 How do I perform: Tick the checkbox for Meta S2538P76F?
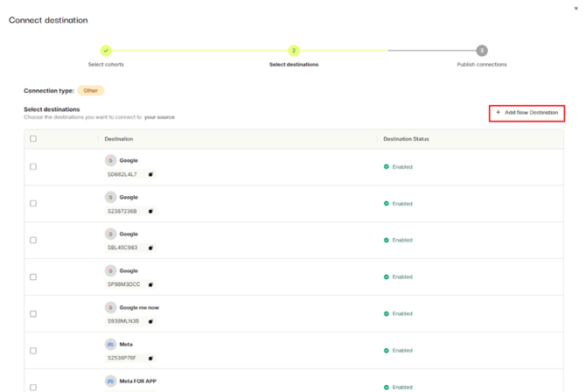tap(33, 350)
